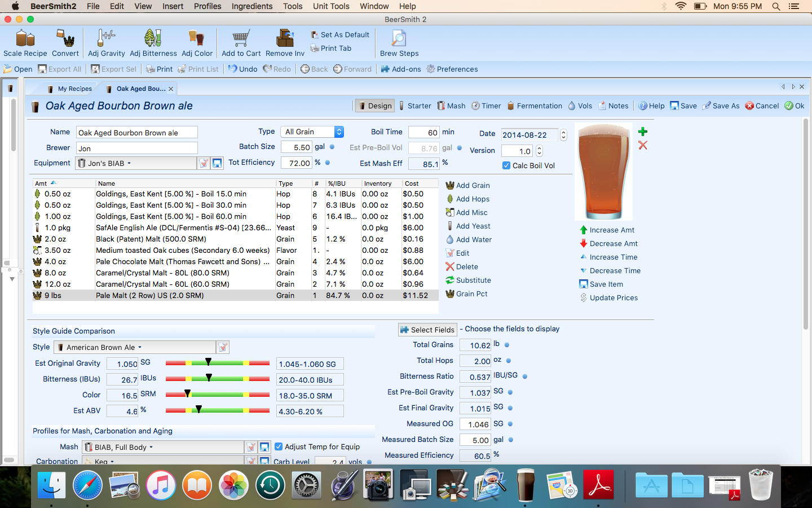Click the Date field stepper arrows
This screenshot has width=812, height=508.
563,135
